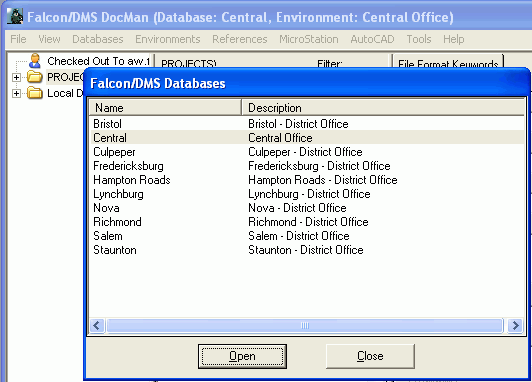
Task: Click the PROJECTS folder icon
Action: point(35,77)
